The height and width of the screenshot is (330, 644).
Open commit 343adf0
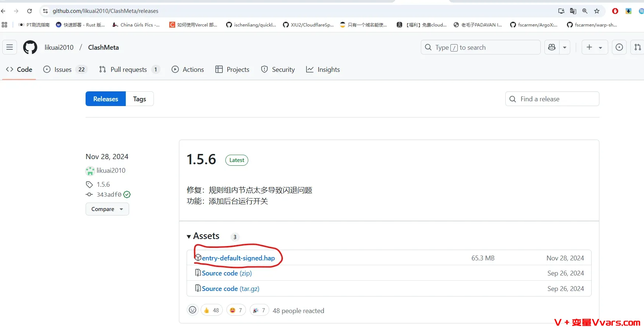109,194
